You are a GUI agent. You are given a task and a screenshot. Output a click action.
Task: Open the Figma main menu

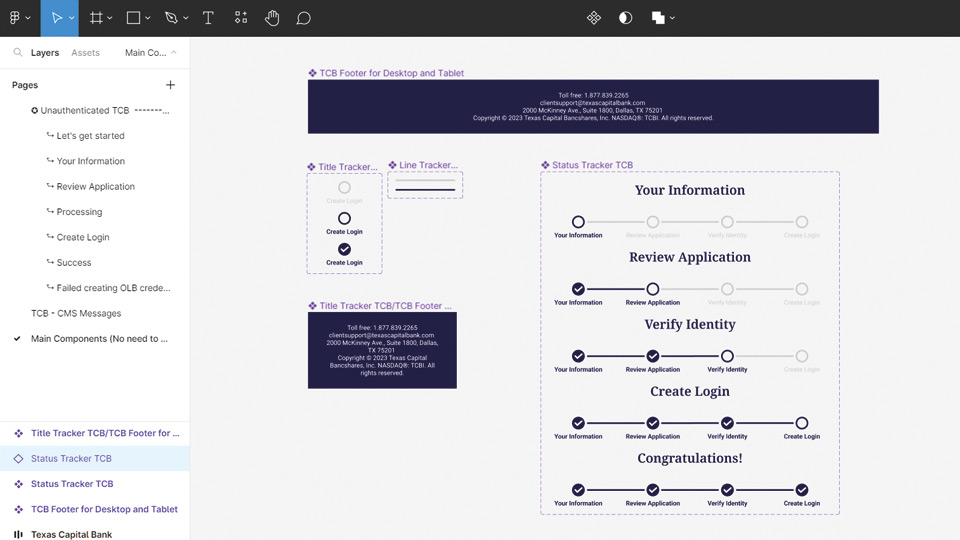point(16,18)
